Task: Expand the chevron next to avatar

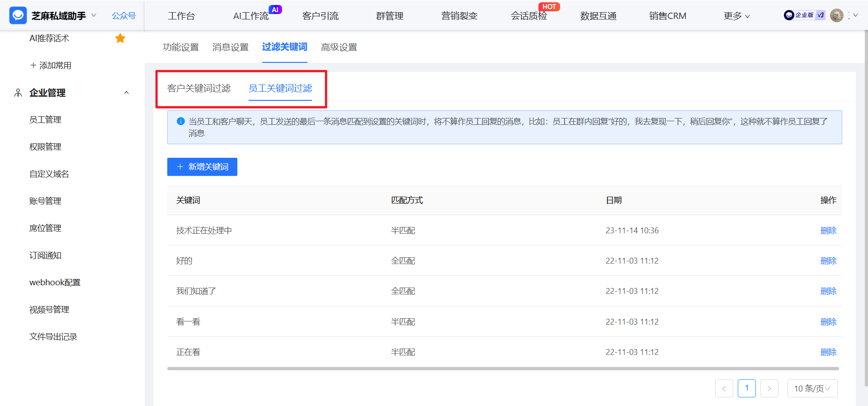Action: (855, 15)
